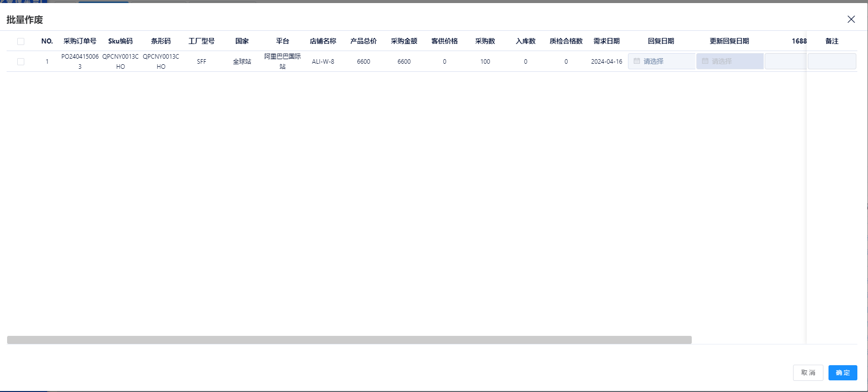
Task: Focus the 1688 column input field
Action: click(x=785, y=61)
